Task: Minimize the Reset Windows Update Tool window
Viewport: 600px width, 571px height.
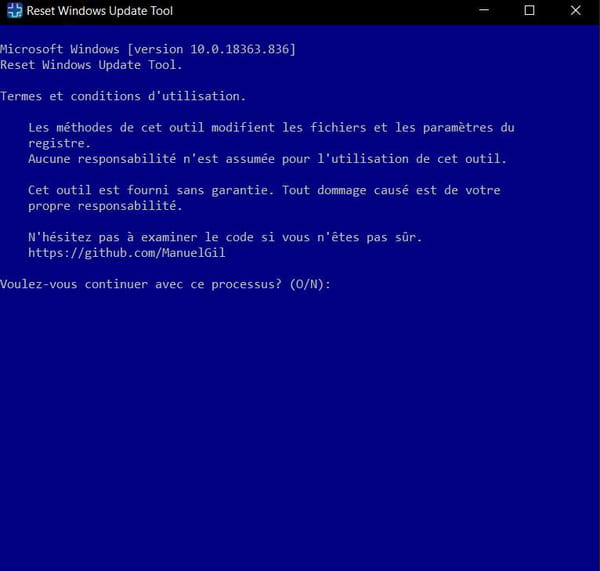Action: 484,10
